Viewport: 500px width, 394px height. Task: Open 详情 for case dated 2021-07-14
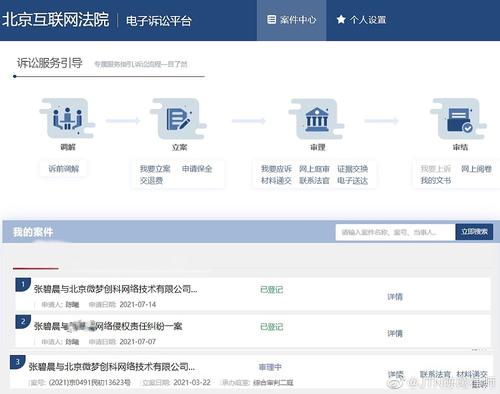395,297
